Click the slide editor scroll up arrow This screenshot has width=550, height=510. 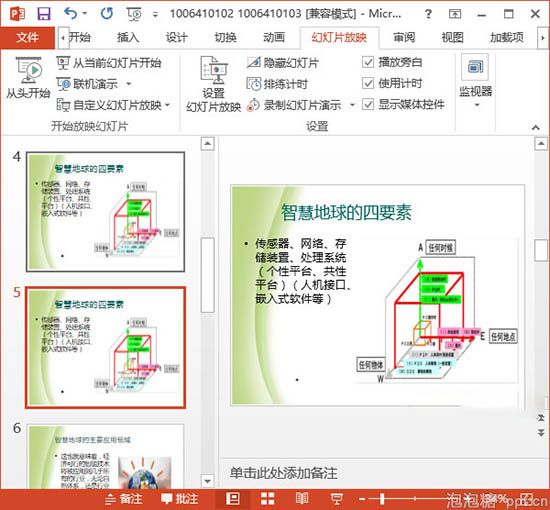tap(541, 143)
